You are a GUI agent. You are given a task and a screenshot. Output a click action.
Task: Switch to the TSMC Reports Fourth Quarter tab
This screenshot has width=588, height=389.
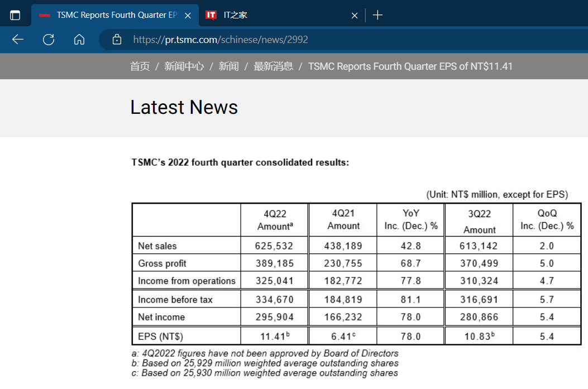(x=114, y=15)
